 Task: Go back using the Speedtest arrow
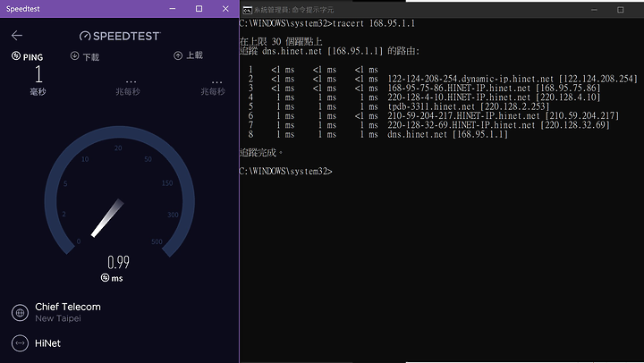coord(17,36)
